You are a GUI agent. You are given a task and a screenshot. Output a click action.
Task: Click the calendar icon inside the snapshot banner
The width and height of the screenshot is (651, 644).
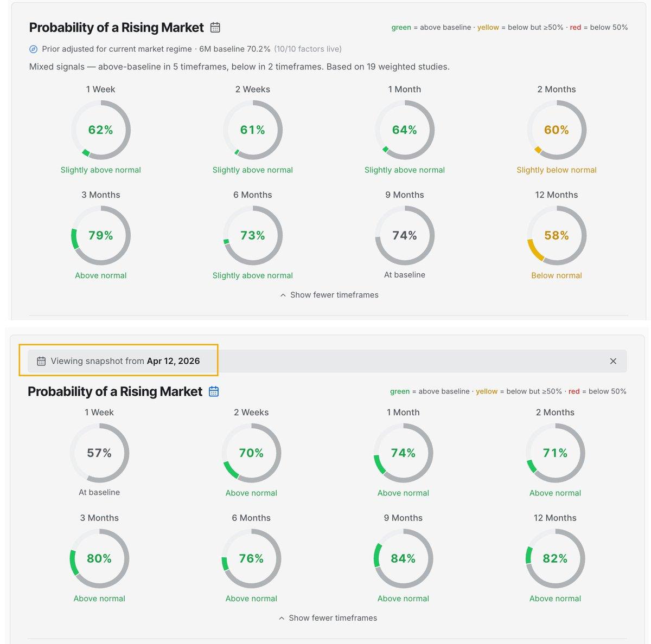click(41, 360)
